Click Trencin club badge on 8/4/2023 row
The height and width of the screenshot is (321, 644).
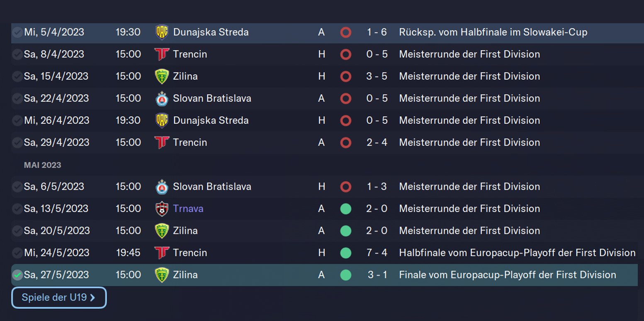coord(162,54)
